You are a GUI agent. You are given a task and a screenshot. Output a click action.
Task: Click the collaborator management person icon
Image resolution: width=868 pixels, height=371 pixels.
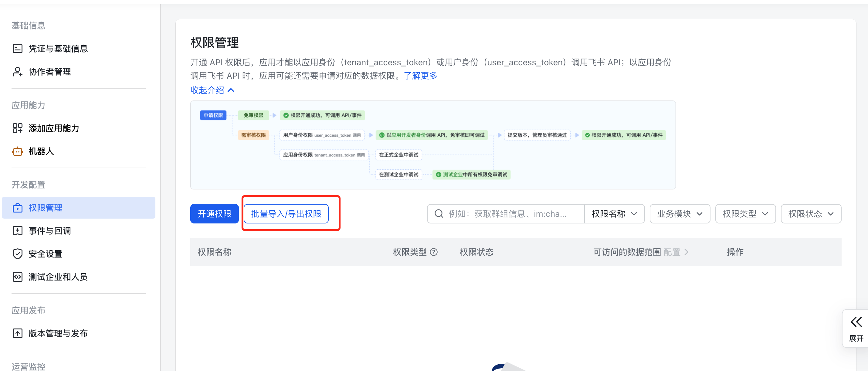click(18, 72)
